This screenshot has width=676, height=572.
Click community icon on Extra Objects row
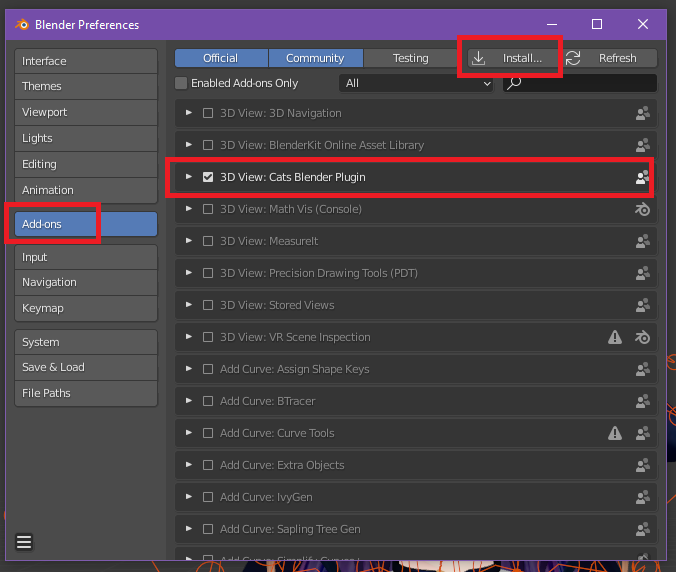coord(642,465)
